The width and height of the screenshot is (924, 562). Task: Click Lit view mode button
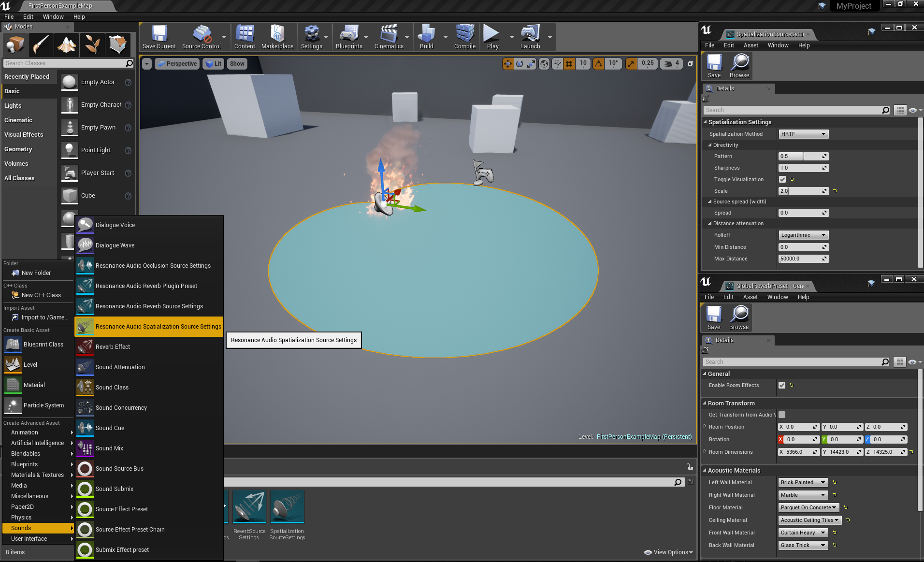point(213,64)
